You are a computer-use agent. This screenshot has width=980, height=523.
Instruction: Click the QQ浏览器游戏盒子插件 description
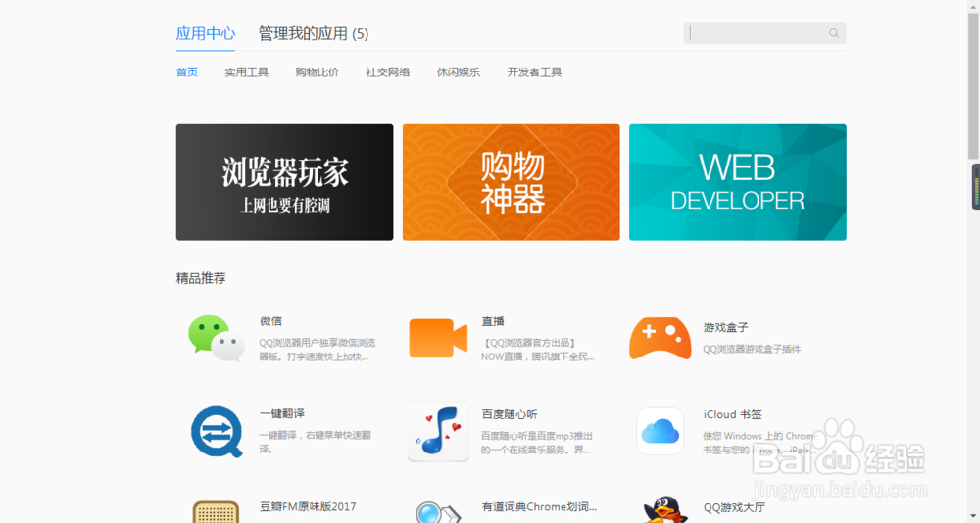752,350
